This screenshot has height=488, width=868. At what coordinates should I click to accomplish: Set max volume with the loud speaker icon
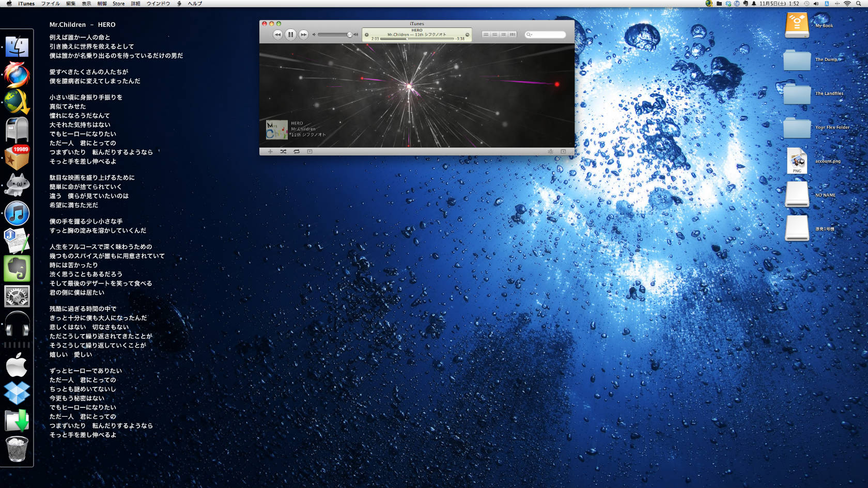(356, 35)
